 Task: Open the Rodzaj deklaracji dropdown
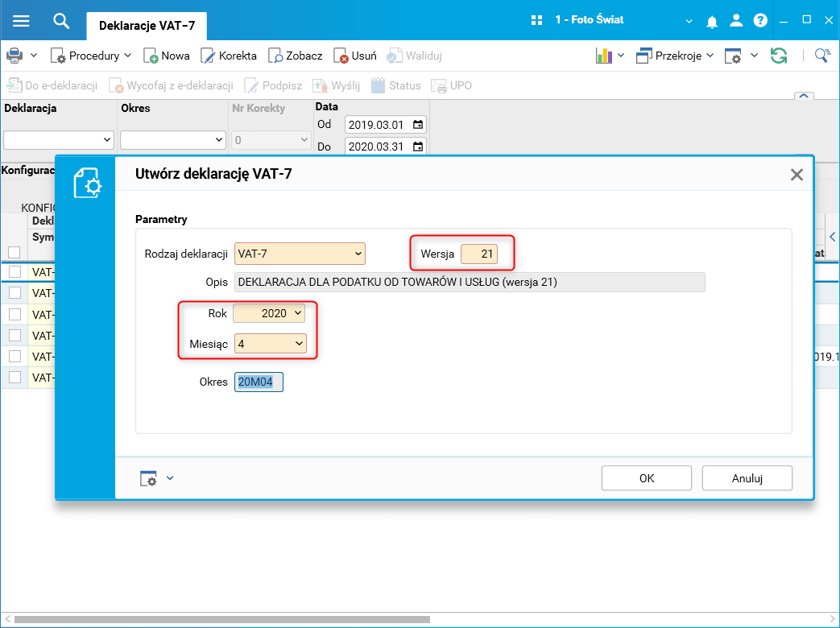(x=300, y=254)
